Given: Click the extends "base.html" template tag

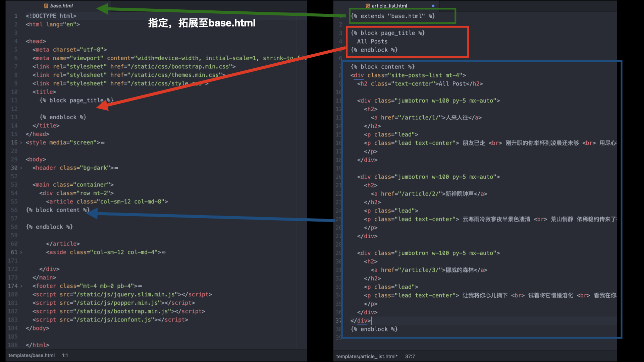Looking at the screenshot, I should click(393, 16).
